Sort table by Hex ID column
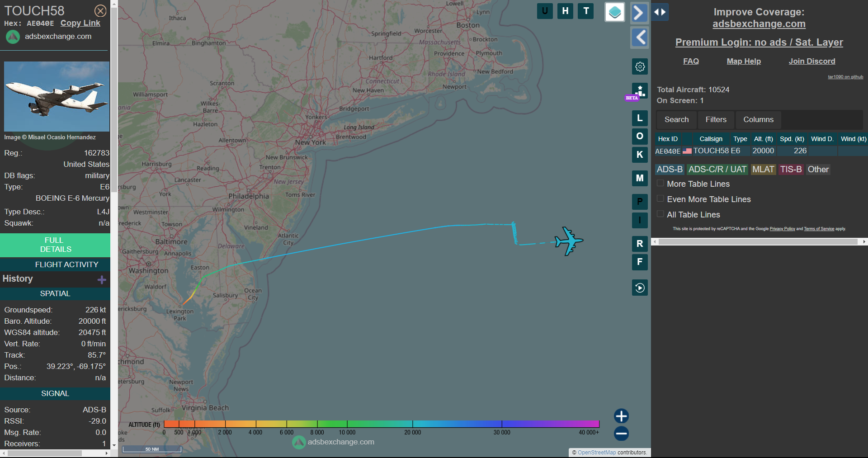The width and height of the screenshot is (868, 458). [x=668, y=139]
